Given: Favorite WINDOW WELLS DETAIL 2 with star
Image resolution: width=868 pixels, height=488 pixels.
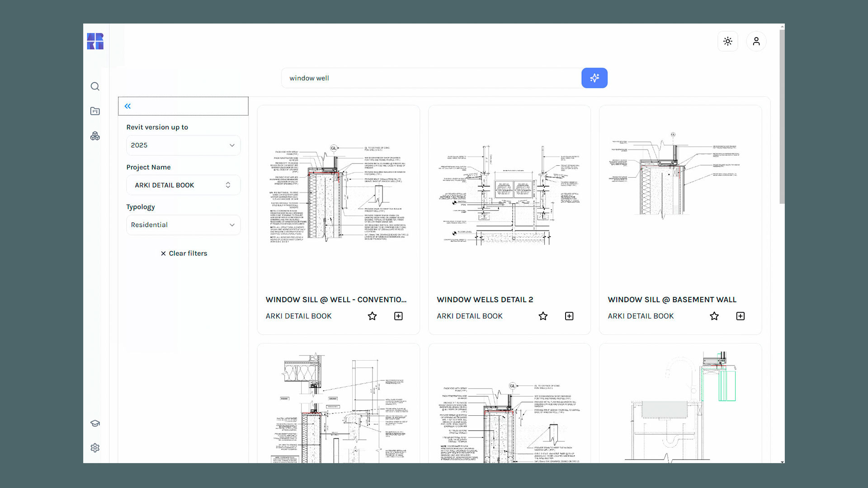Looking at the screenshot, I should [543, 316].
